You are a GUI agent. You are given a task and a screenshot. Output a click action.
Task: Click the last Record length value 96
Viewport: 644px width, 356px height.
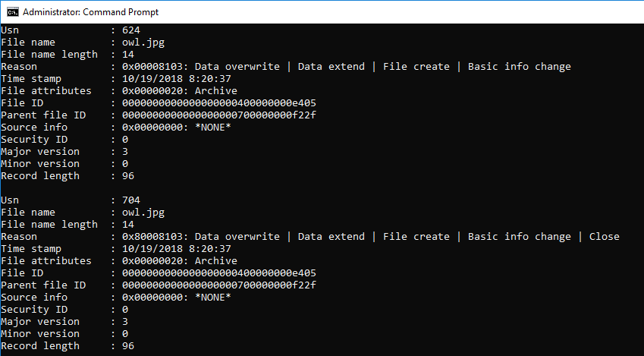[128, 346]
